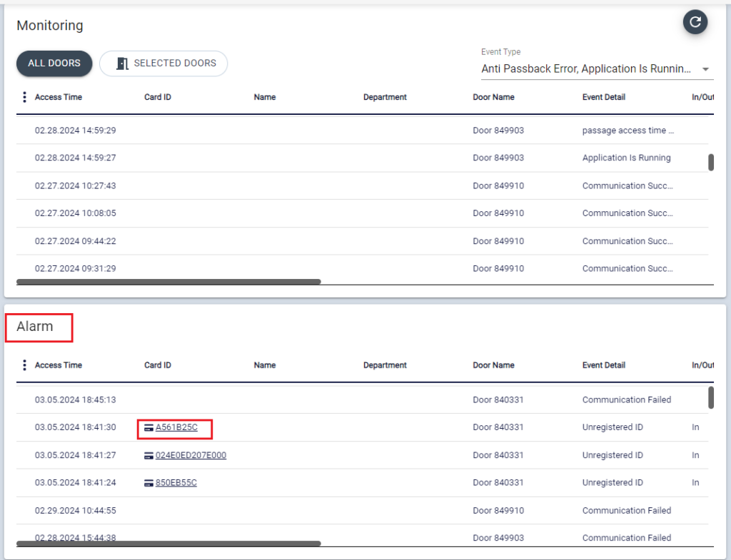The image size is (731, 560).
Task: Select the Application Is Running event row
Action: [x=357, y=158]
